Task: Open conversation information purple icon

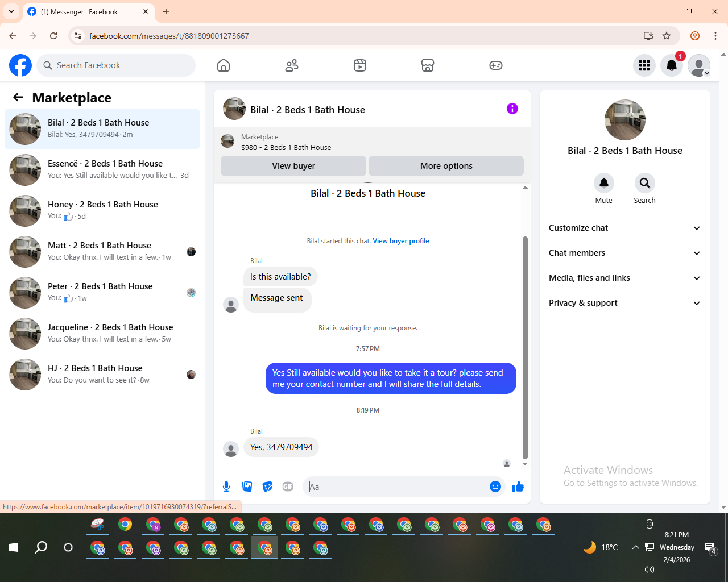Action: 512,109
